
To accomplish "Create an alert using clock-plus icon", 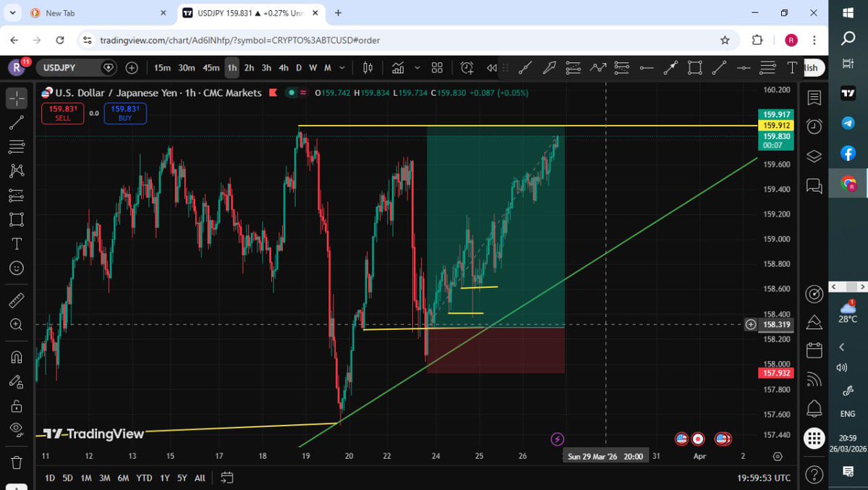I will point(467,67).
